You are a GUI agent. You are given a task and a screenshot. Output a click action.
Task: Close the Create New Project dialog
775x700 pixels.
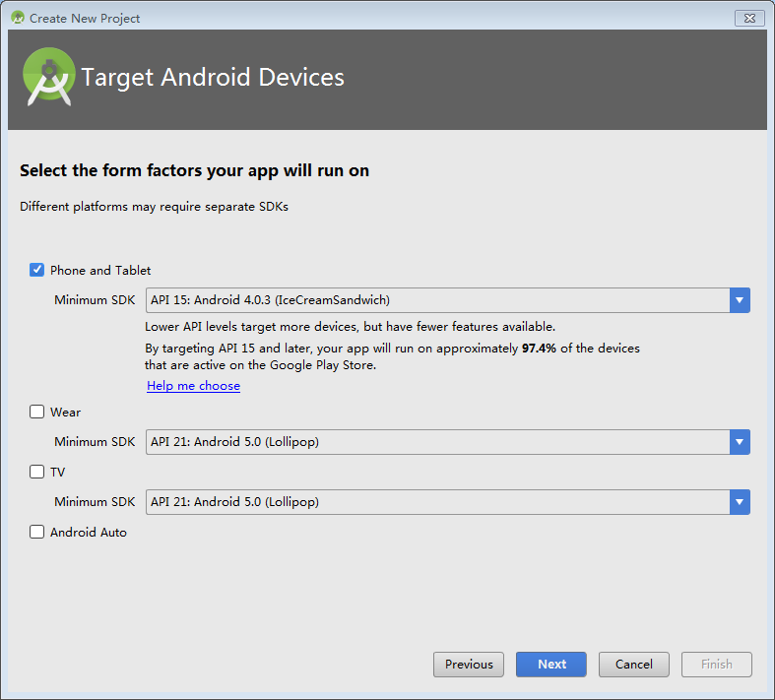(x=749, y=19)
